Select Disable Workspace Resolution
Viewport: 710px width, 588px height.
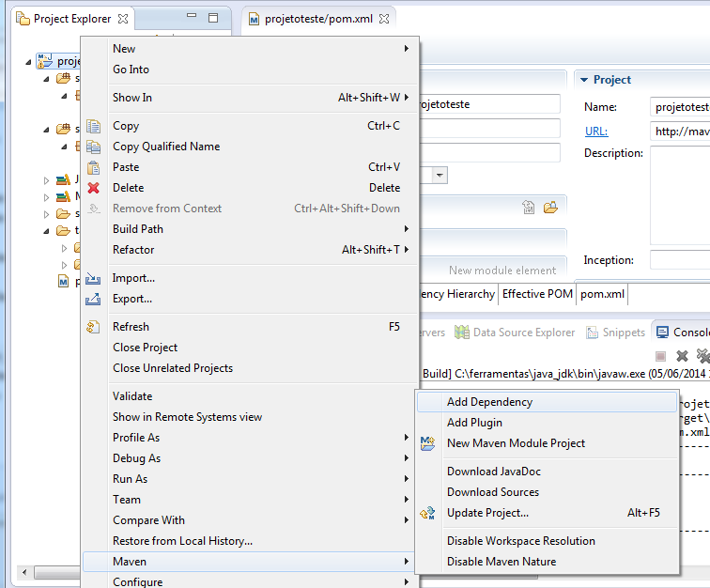(547, 541)
